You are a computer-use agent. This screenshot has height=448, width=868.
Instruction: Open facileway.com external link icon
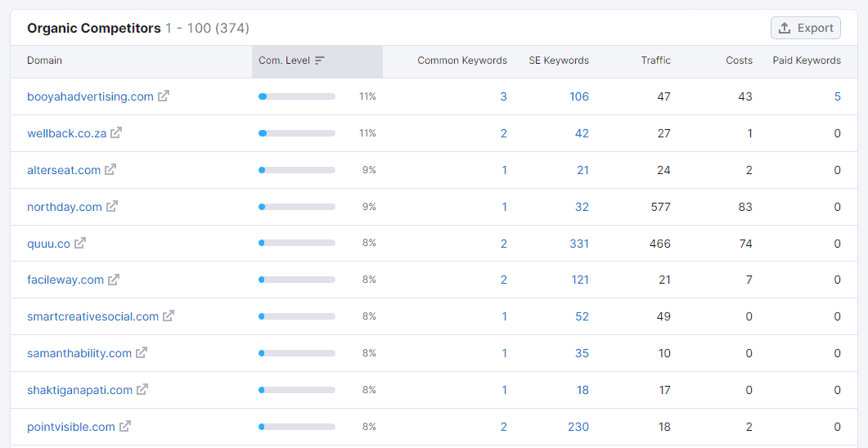click(x=114, y=280)
